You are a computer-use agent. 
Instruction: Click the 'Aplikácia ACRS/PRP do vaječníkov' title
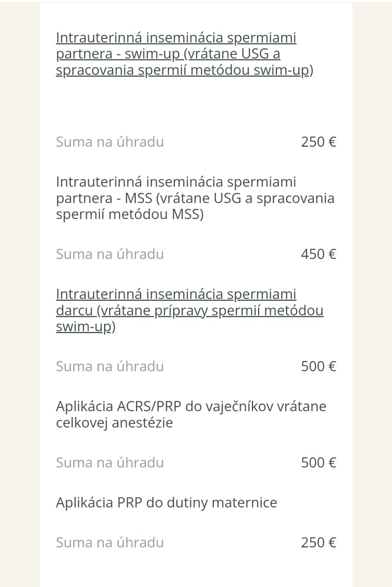pos(191,406)
